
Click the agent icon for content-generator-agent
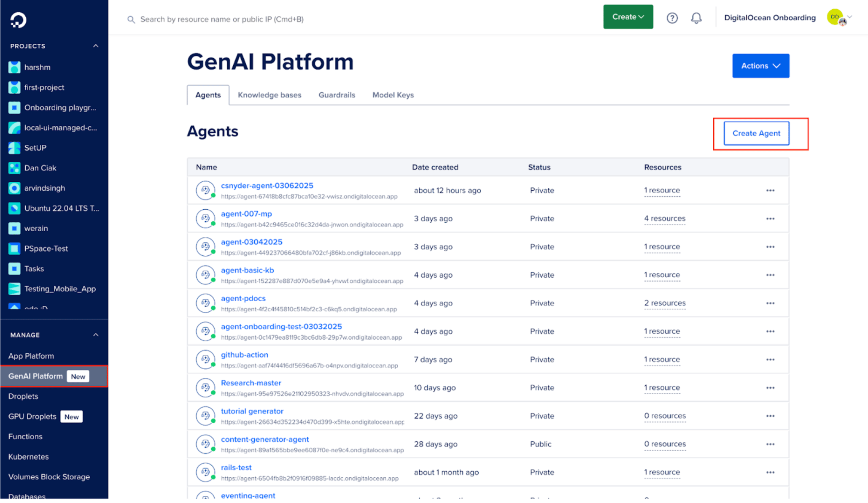(205, 444)
